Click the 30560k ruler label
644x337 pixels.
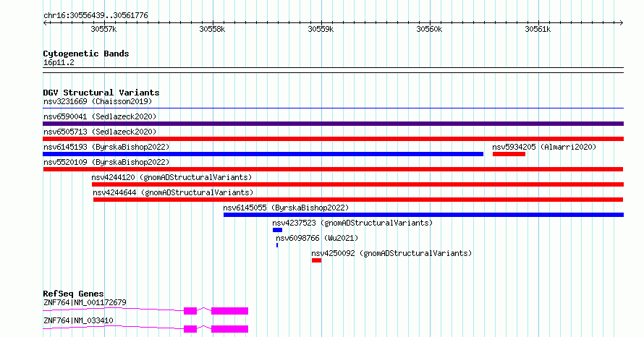point(429,29)
